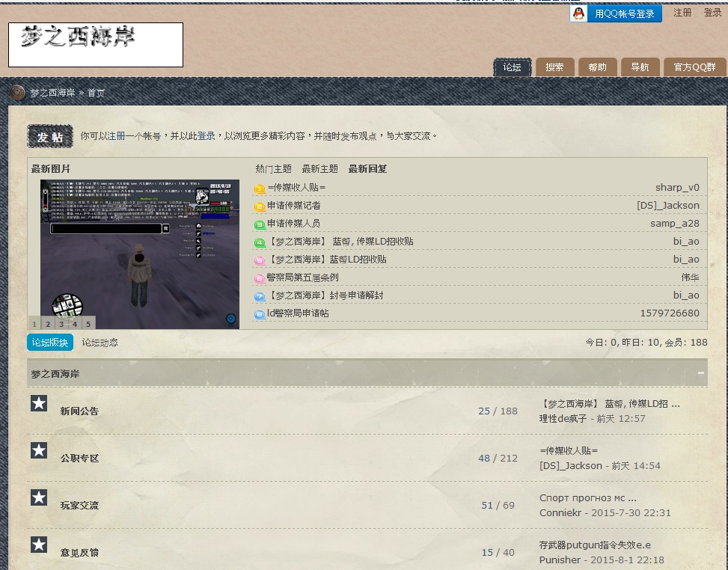This screenshot has height=570, width=728.
Task: Click star icon for 新闻公告 forum
Action: [39, 403]
